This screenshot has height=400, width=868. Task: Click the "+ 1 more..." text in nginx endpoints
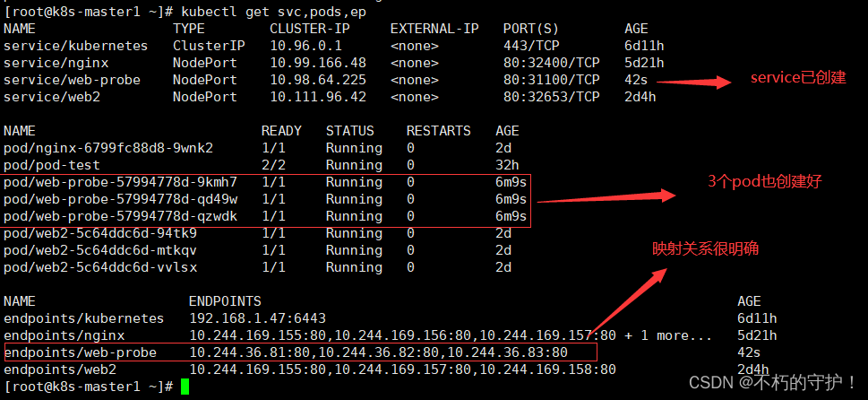(x=668, y=335)
